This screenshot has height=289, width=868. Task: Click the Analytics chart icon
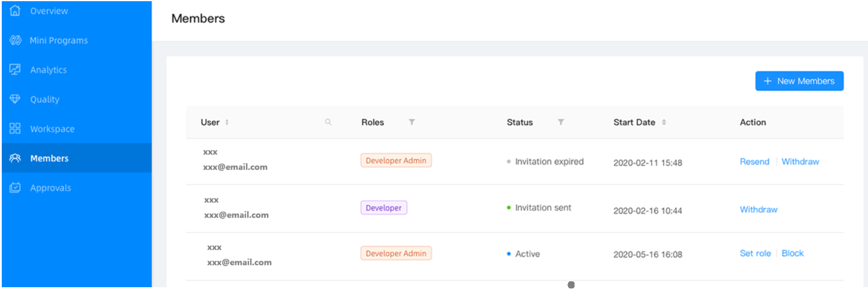[15, 69]
